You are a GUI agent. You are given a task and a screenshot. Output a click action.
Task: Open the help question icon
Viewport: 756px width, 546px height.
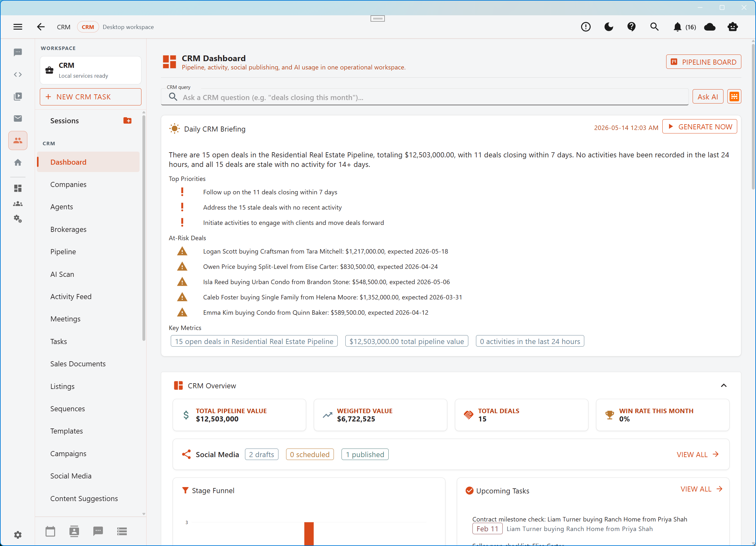631,27
